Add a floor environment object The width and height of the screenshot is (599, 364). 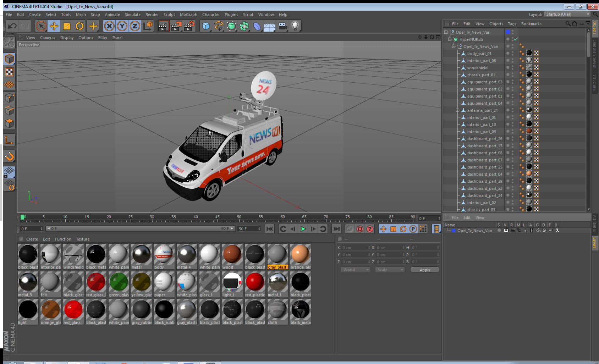pyautogui.click(x=270, y=26)
